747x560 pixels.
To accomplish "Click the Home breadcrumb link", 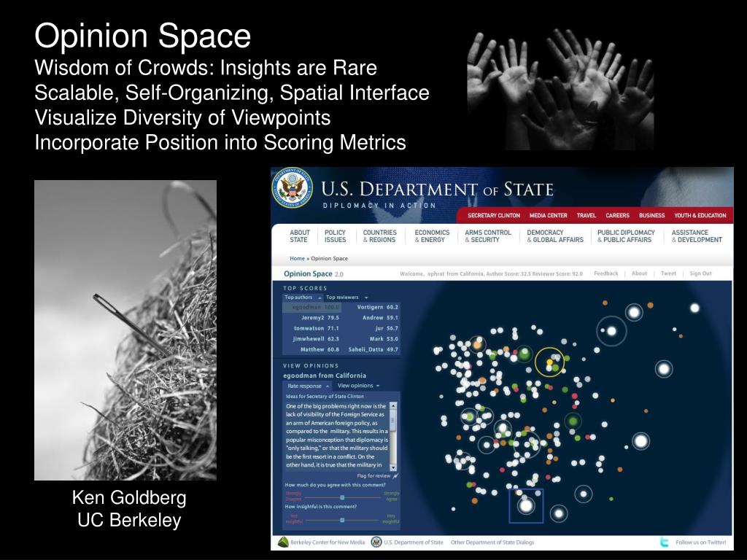I will (x=297, y=259).
